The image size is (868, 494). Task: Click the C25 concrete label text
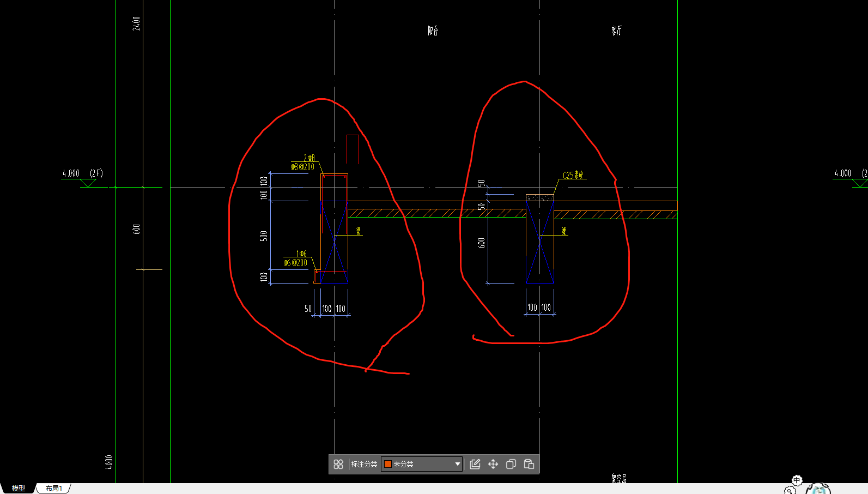(573, 175)
